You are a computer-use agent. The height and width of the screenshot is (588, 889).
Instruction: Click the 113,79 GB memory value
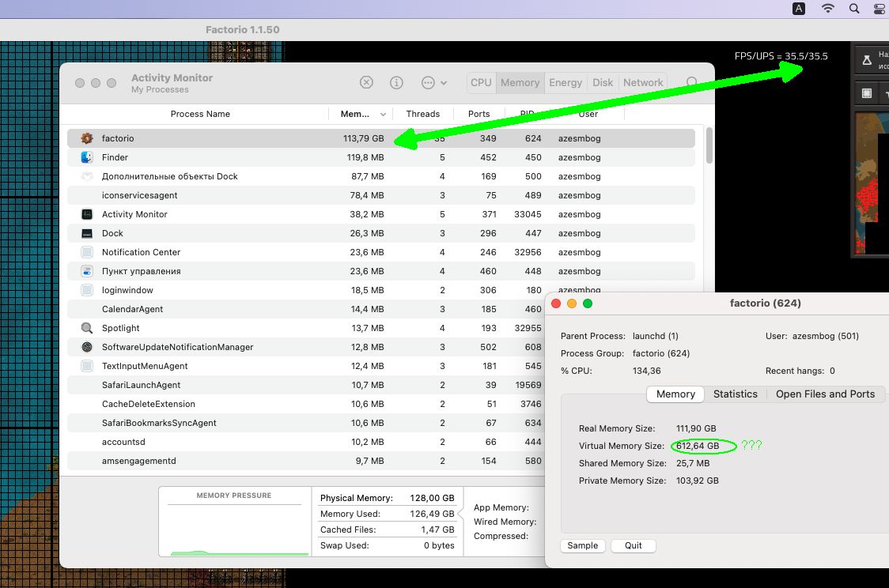pos(363,138)
